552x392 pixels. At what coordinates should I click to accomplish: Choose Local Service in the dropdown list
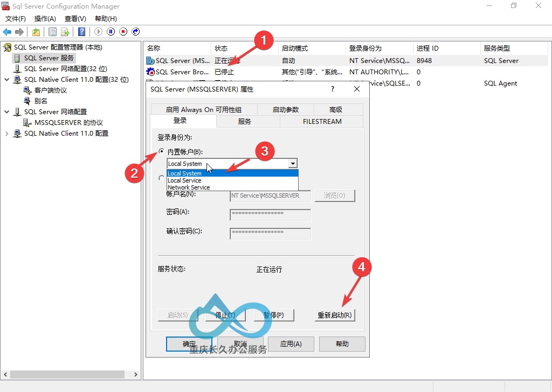(x=232, y=180)
